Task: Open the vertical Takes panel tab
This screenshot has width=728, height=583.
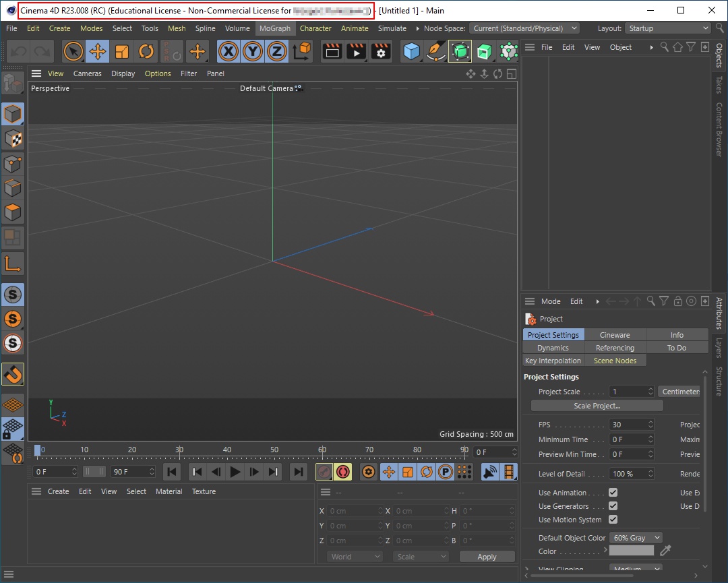Action: (719, 85)
